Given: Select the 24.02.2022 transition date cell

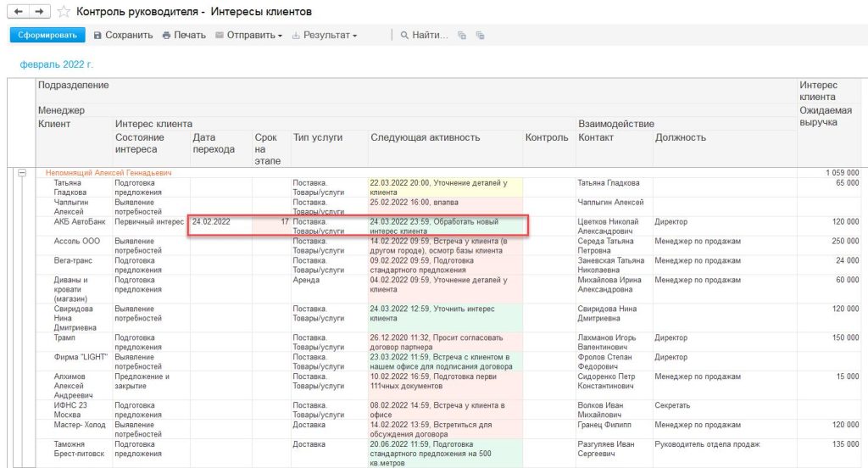Looking at the screenshot, I should 214,221.
